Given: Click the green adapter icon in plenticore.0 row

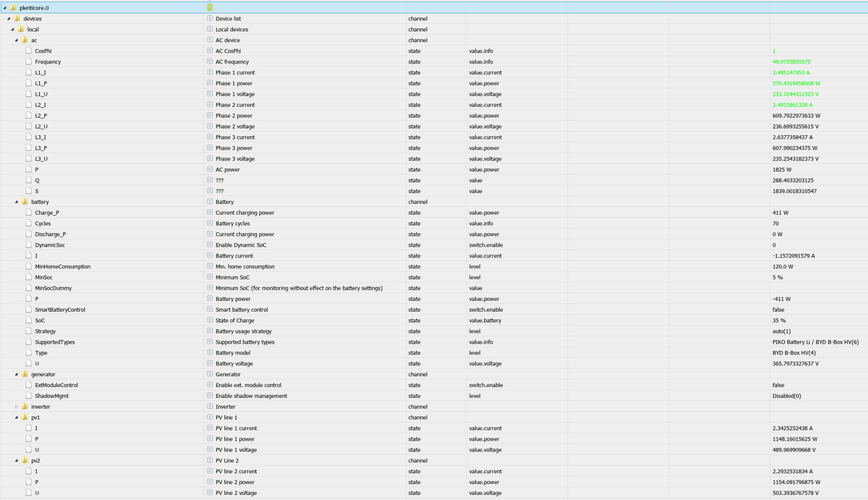Looking at the screenshot, I should pos(210,7).
